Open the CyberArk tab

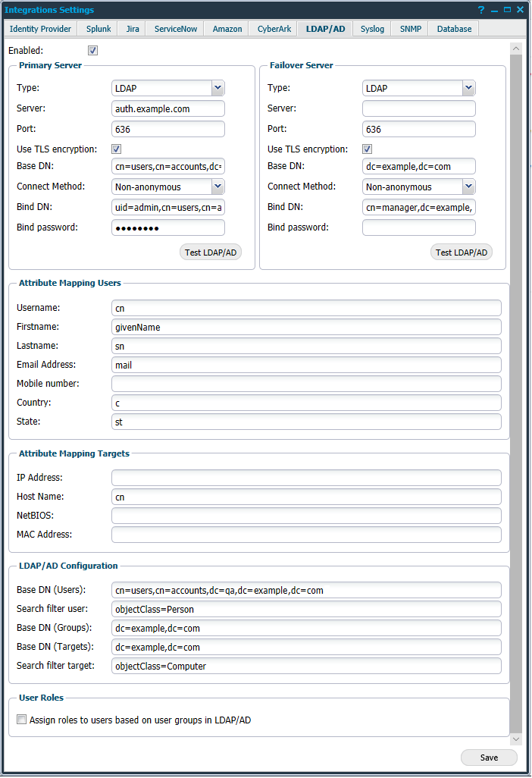[273, 29]
